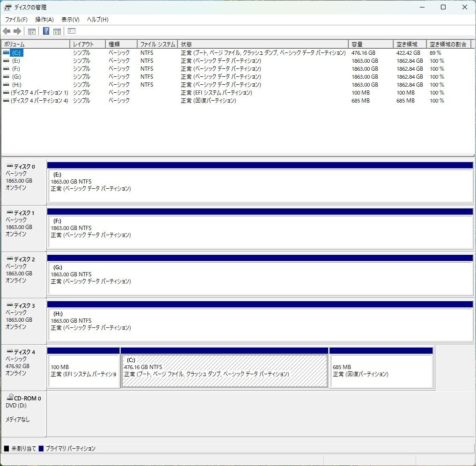Screen dimensions: 476x466
Task: Click the checklist settings toolbar icon
Action: (72, 31)
